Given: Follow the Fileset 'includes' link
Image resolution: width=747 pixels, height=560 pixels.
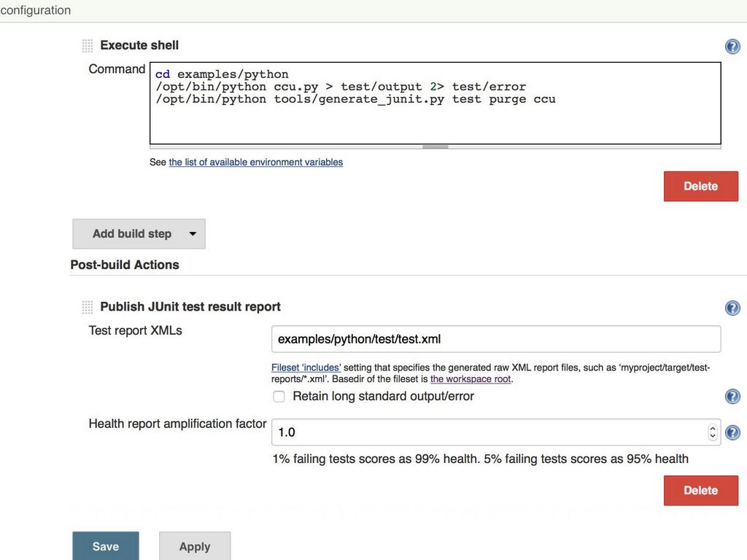Looking at the screenshot, I should (x=306, y=368).
